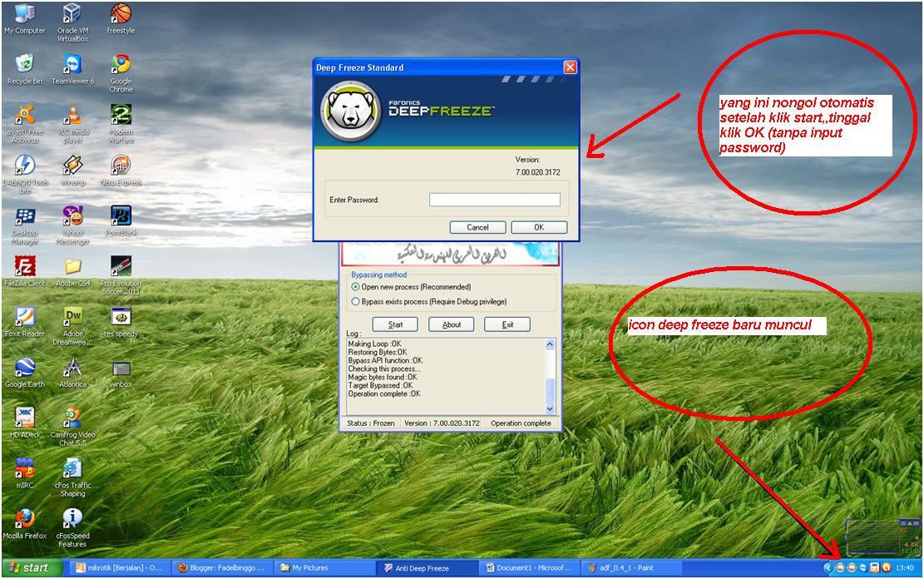
Task: Select 'Target Bypassed :OK' log line
Action: tap(380, 386)
